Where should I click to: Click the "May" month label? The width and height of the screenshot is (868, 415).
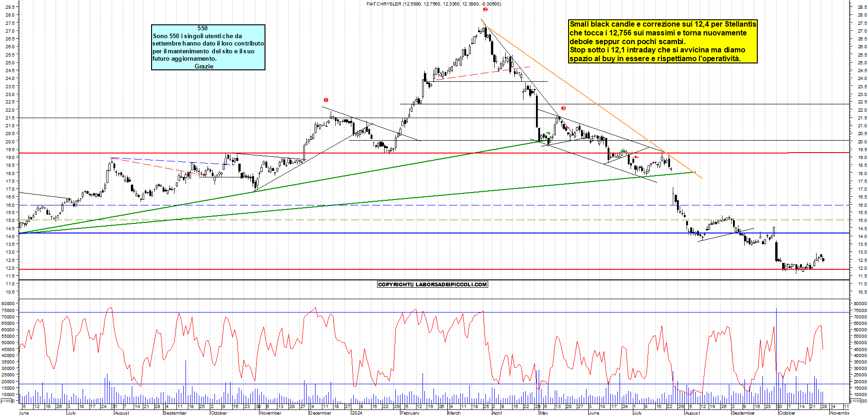pyautogui.click(x=544, y=413)
